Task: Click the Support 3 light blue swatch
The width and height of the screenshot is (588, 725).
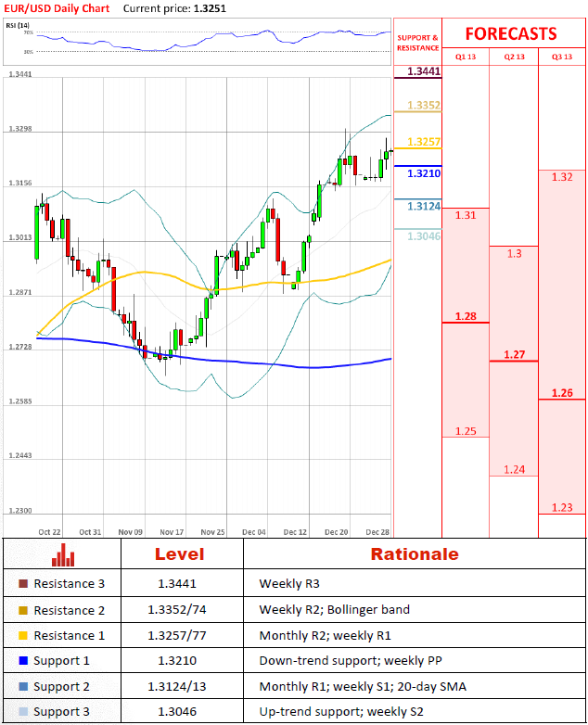Action: (x=23, y=711)
